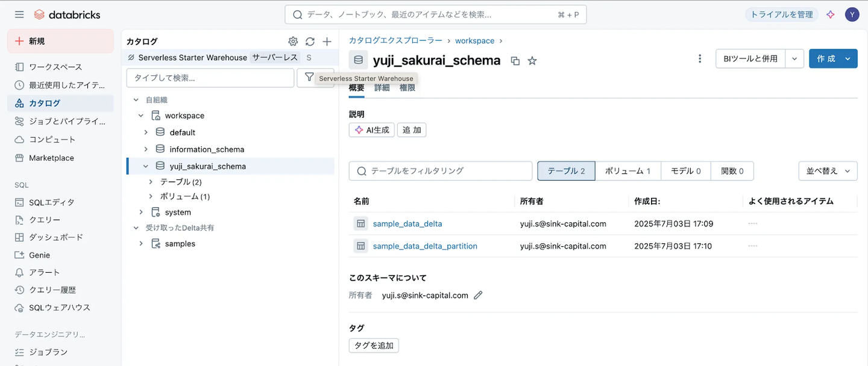
Task: Open the sample_data_delta_partition table link
Action: coord(425,246)
